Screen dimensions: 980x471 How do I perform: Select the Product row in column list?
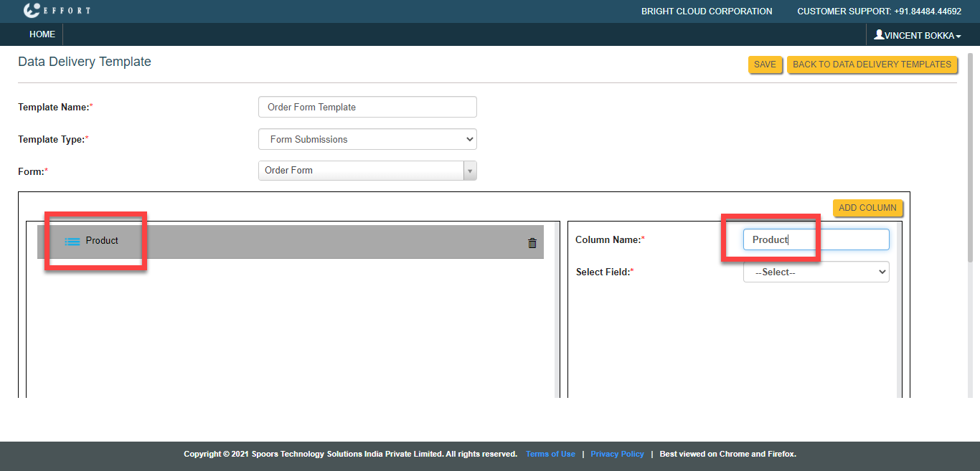(287, 242)
